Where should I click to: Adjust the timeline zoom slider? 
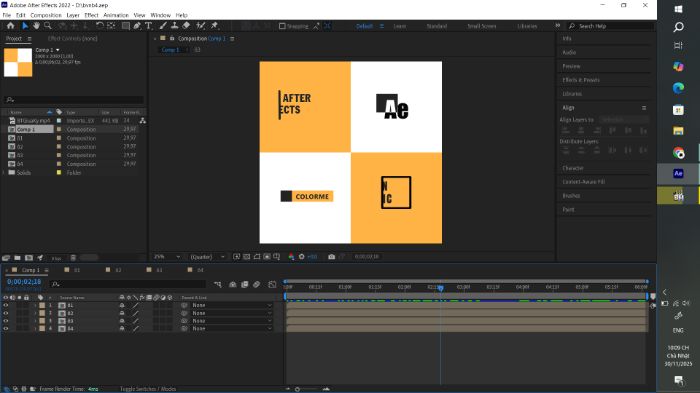pyautogui.click(x=307, y=389)
